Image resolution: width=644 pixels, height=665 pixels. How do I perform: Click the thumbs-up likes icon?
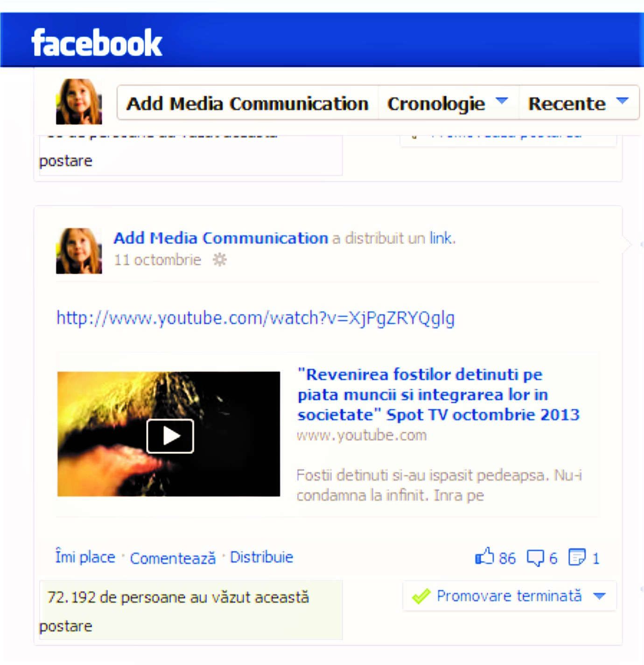(x=484, y=556)
